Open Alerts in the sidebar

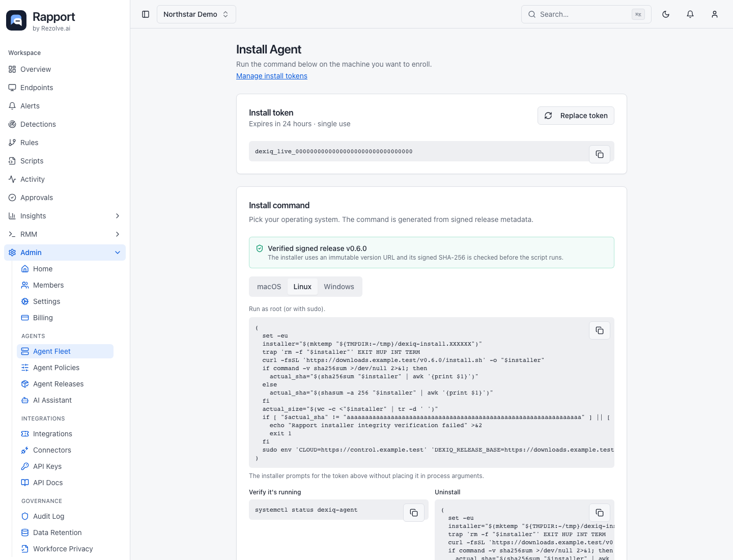click(x=65, y=106)
